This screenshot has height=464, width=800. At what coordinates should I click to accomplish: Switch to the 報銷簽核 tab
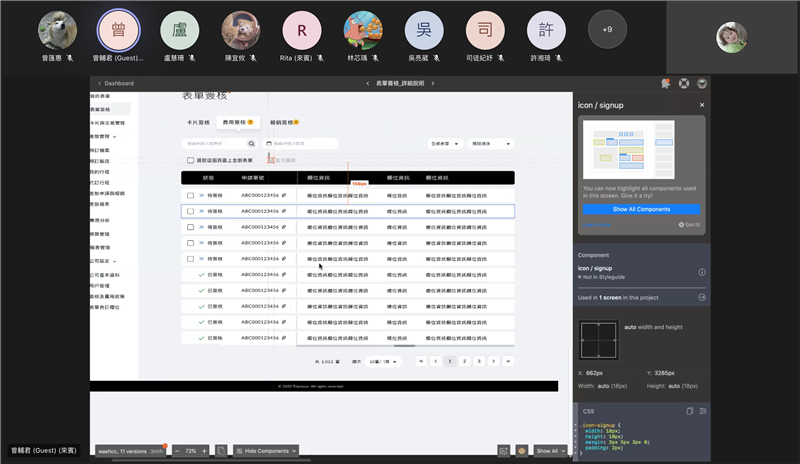pos(284,122)
